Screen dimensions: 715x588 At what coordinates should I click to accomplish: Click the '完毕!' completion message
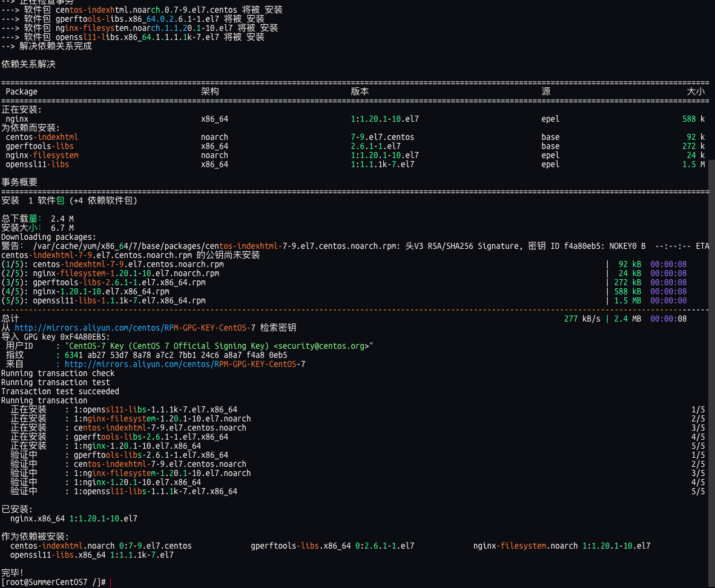pos(12,573)
